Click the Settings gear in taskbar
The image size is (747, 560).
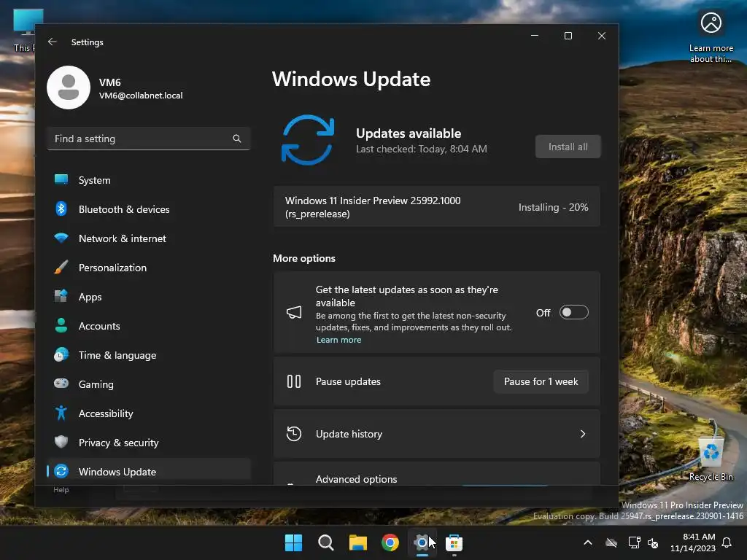(422, 542)
